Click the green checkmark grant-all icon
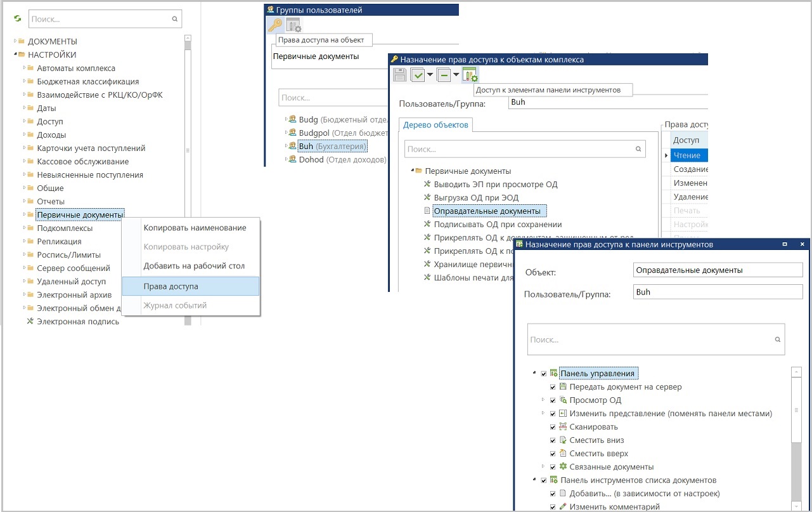Viewport: 812px width, 512px height. point(418,75)
